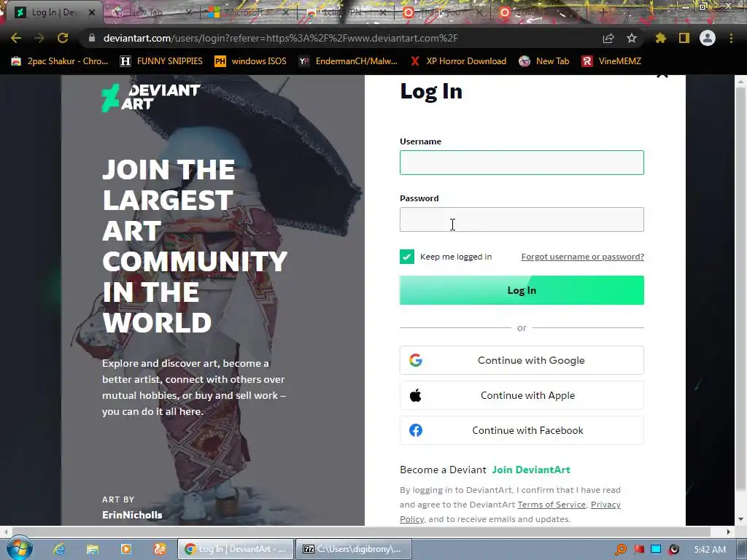Switch to the 7-Zip digibrony taskbar window
The width and height of the screenshot is (747, 560).
tap(354, 549)
